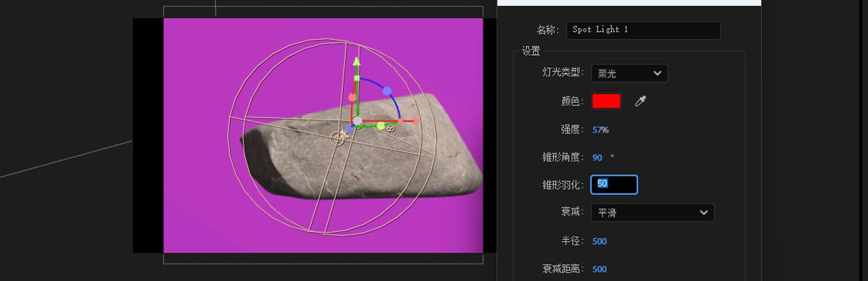The height and width of the screenshot is (281, 868).
Task: Click the 设置 group label
Action: tap(531, 51)
